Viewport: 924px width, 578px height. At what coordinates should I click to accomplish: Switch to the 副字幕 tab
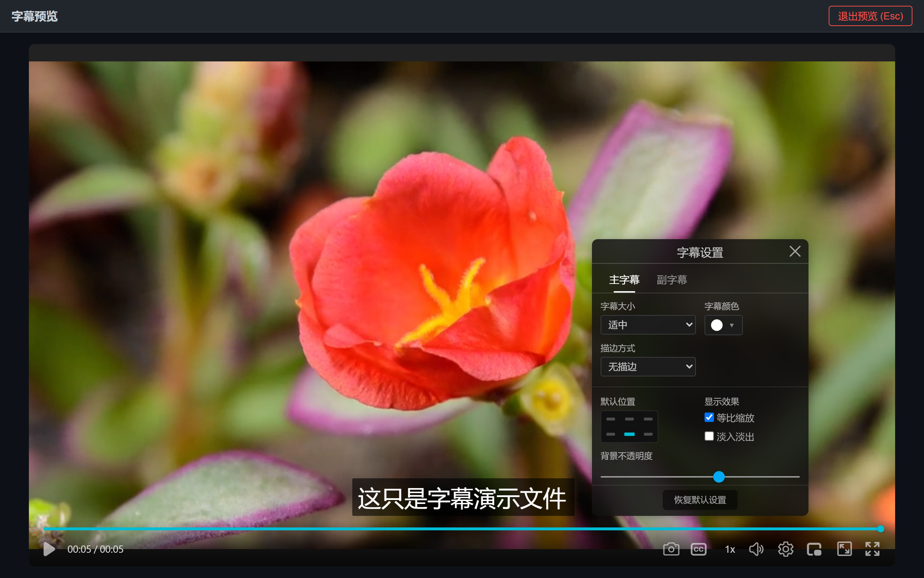pyautogui.click(x=672, y=280)
